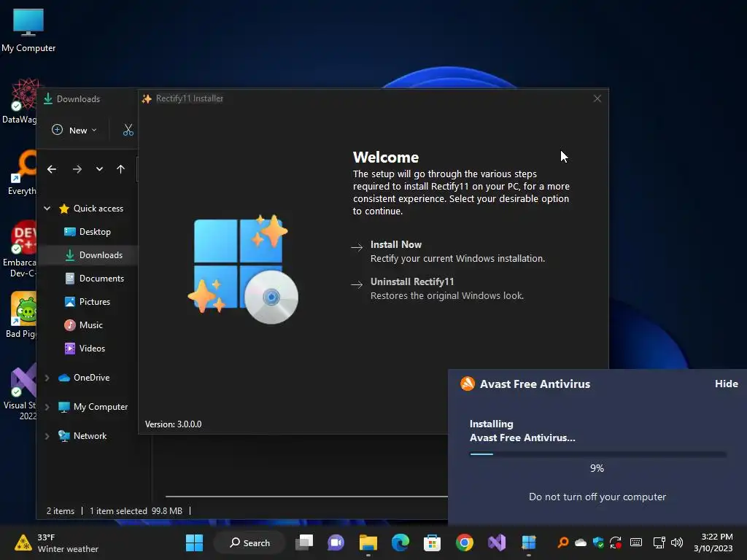
Task: Click the My Computer desktop icon
Action: click(x=28, y=30)
